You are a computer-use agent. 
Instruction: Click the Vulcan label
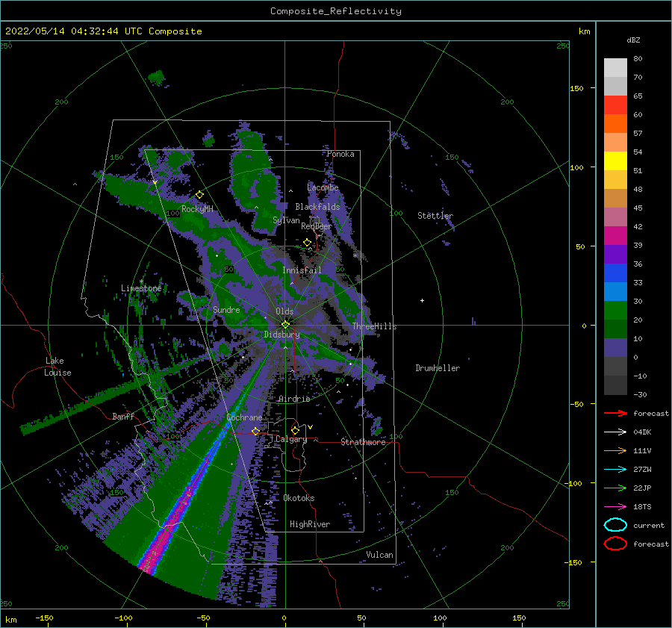379,554
